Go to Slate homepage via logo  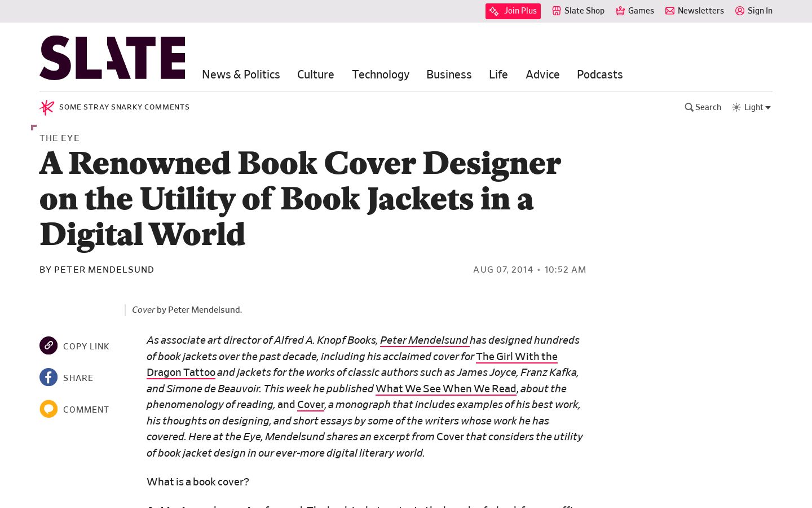[112, 58]
